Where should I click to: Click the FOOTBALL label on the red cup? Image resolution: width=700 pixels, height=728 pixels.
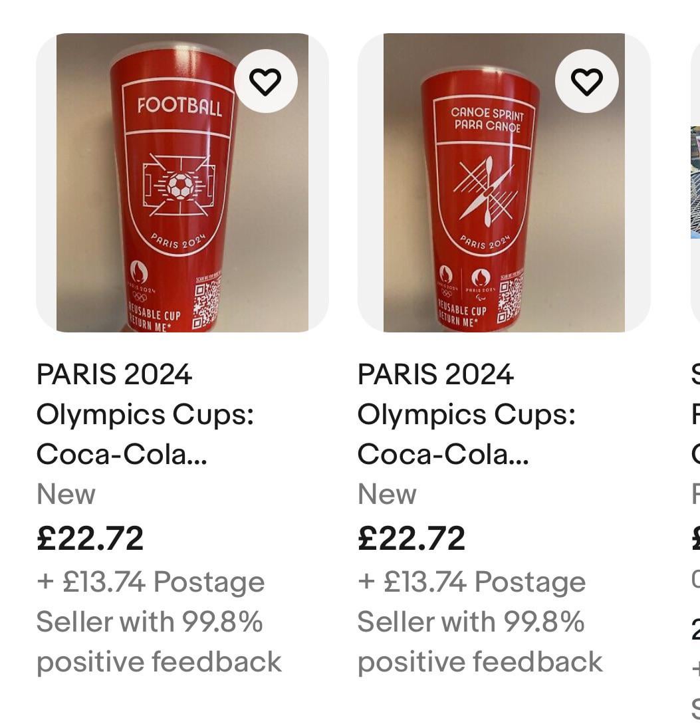click(x=179, y=106)
